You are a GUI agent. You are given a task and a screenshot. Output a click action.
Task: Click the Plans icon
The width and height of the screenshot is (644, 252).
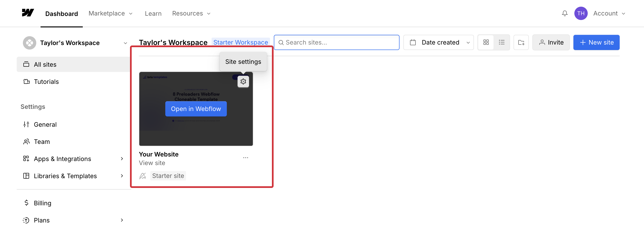[26, 220]
